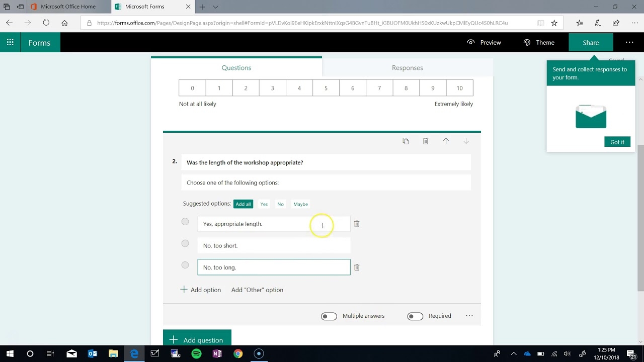The width and height of the screenshot is (644, 362).
Task: Add web notes with pen icon
Action: 598,23
